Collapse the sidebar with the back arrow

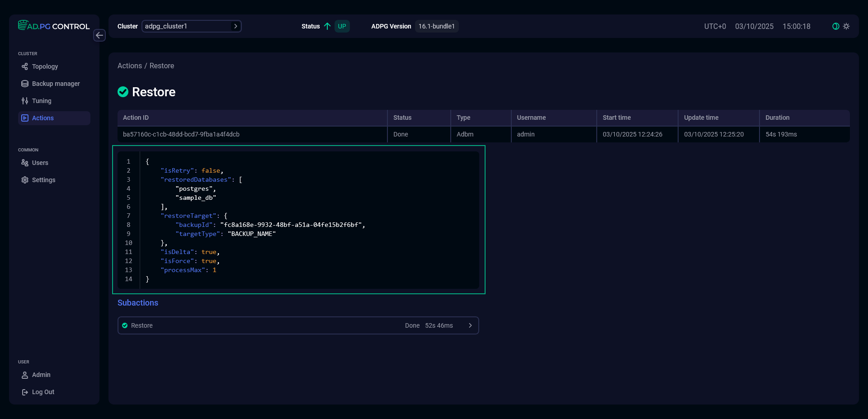pos(99,35)
